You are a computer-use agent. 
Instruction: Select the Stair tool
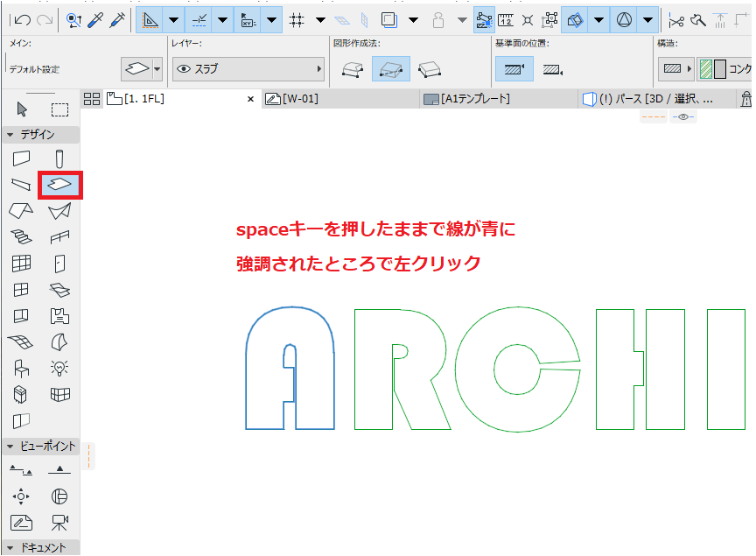21,236
